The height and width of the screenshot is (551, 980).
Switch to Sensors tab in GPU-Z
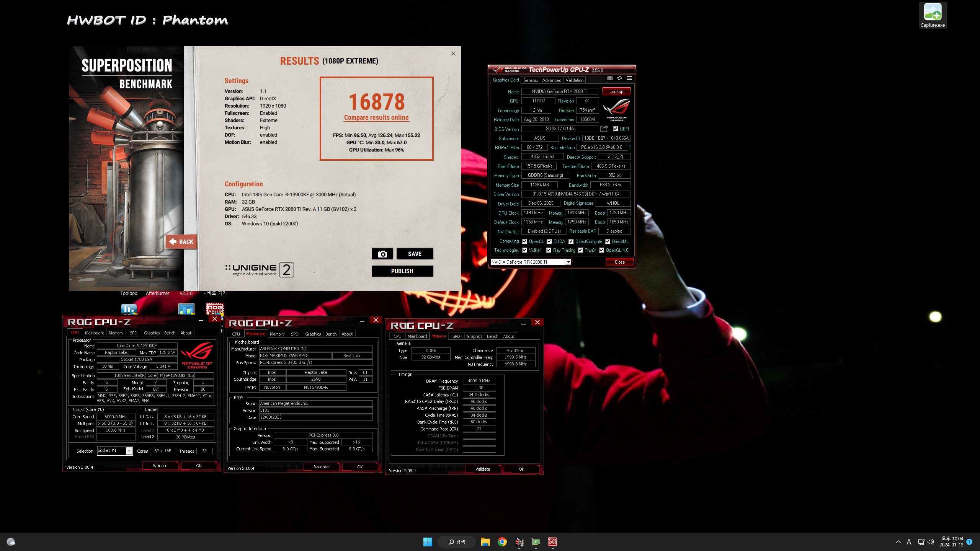(x=531, y=80)
